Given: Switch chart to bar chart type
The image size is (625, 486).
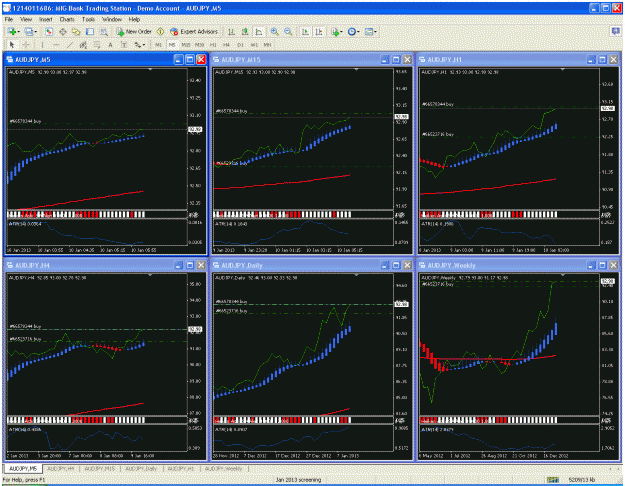Looking at the screenshot, I should click(x=231, y=31).
